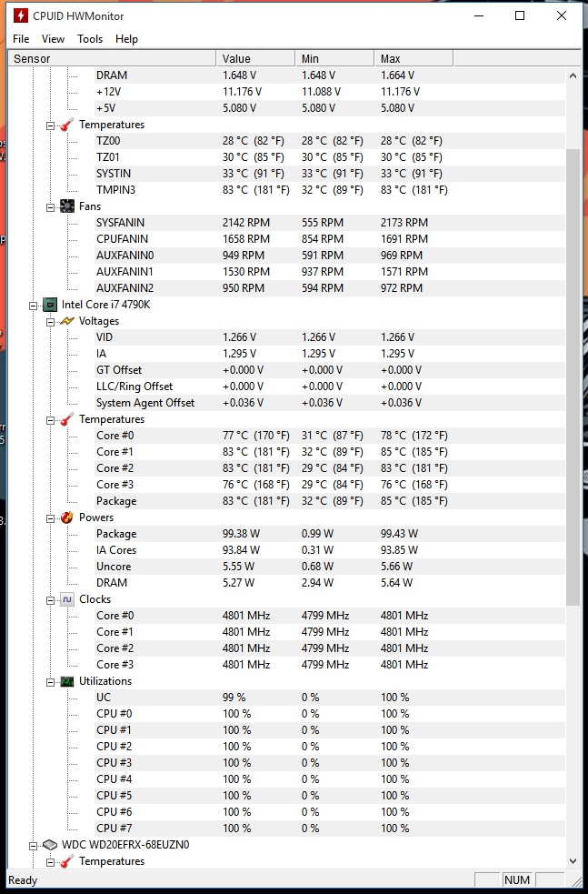Click the WDC hard drive icon
Viewport: 588px width, 894px height.
pyautogui.click(x=50, y=845)
